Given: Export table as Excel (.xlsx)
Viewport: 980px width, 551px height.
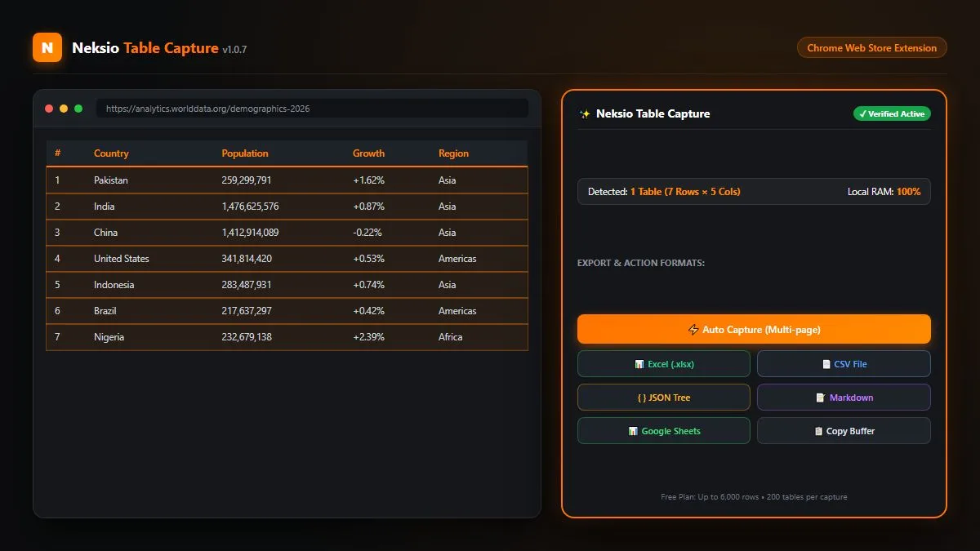Looking at the screenshot, I should 664,364.
